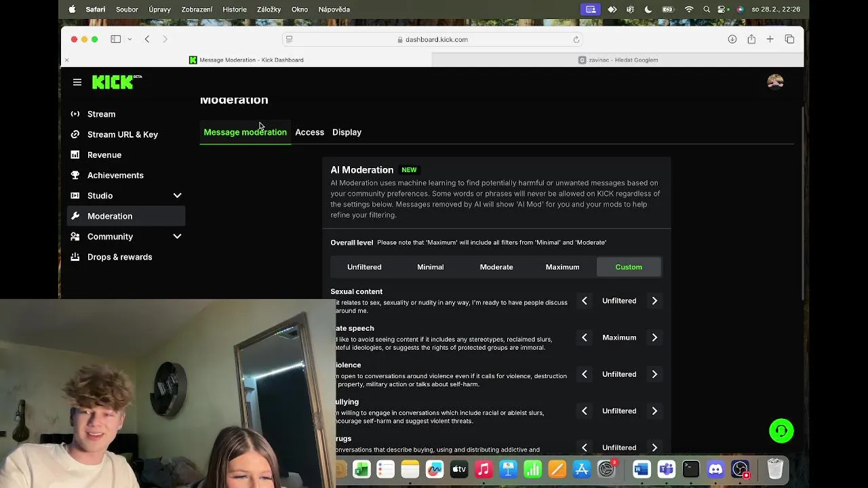Viewport: 868px width, 488px height.
Task: Open Numbers from the Dock
Action: pyautogui.click(x=532, y=469)
